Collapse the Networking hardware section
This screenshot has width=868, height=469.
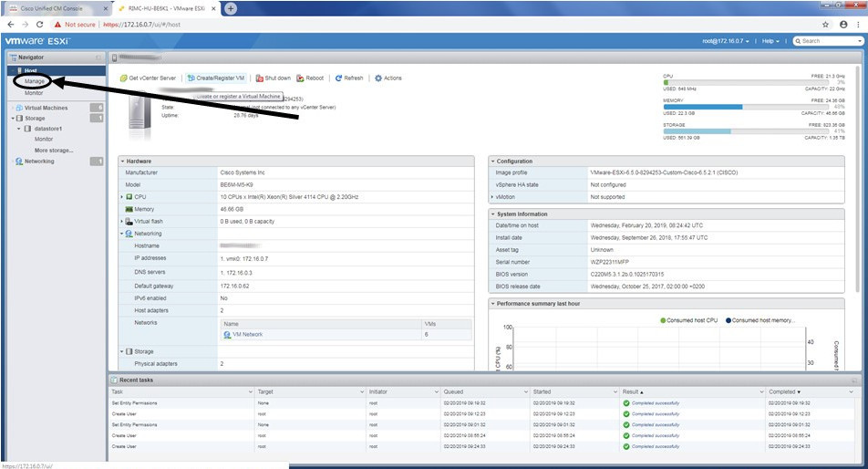[122, 234]
